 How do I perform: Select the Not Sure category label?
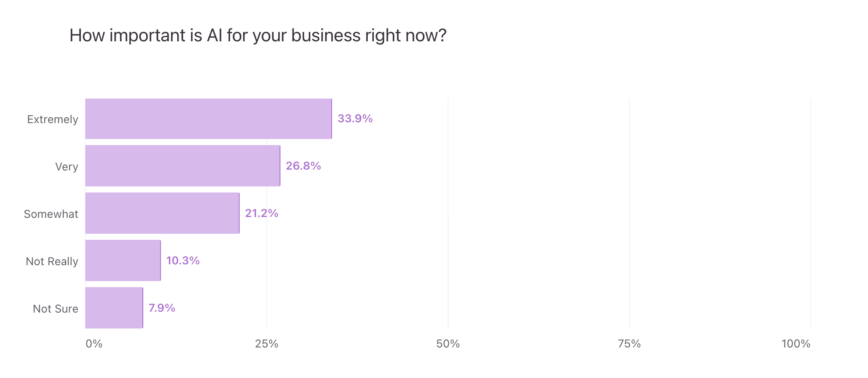point(55,309)
